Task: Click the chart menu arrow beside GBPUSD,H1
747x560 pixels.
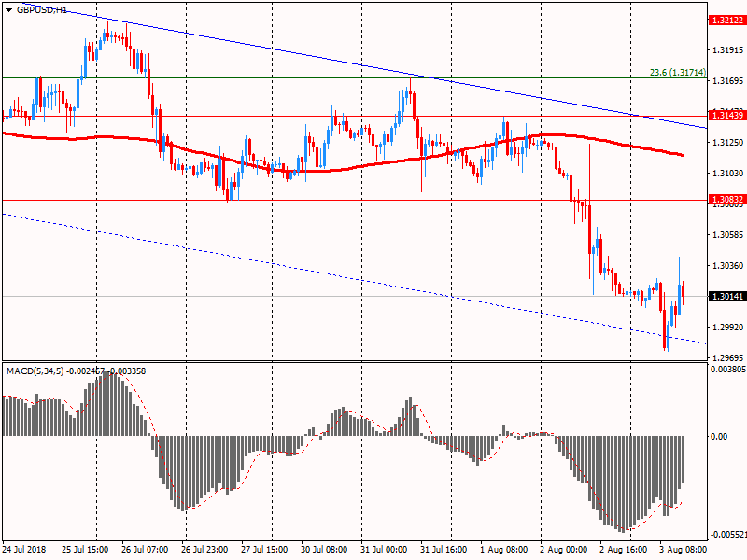Action: 8,10
